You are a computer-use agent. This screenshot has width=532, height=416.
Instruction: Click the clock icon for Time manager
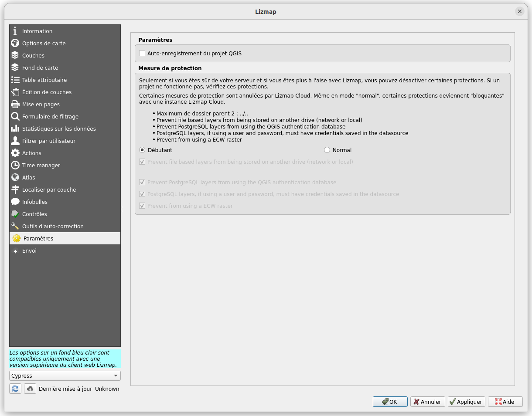[x=15, y=165]
